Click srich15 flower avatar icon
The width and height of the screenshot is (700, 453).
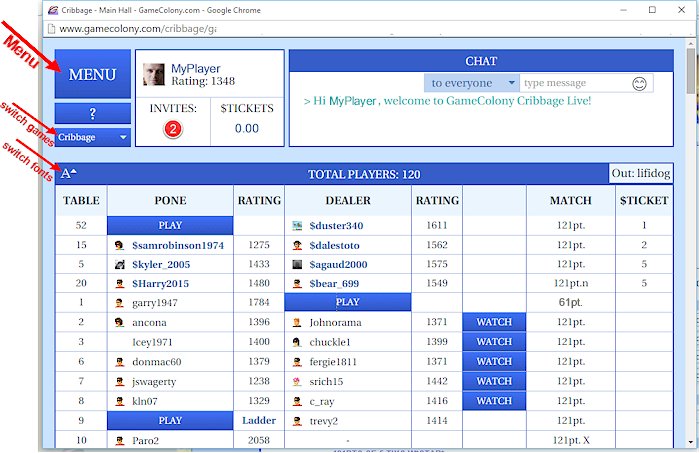click(297, 381)
